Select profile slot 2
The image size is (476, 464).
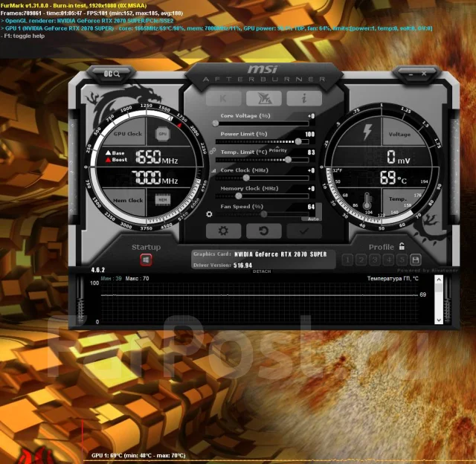(361, 260)
